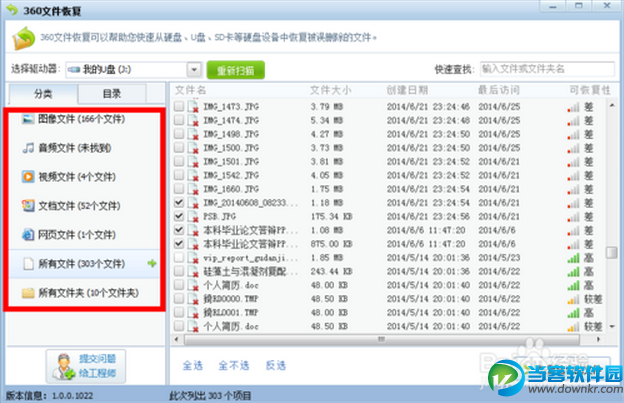Uncheck the 875.00 KB 本科毕业论文答辩 checkbox
This screenshot has height=403, width=624.
coord(179,243)
